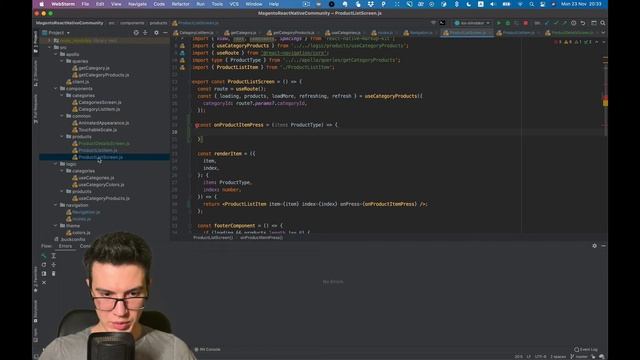The height and width of the screenshot is (360, 640).
Task: Open macOS Control Center icon
Action: click(542, 4)
